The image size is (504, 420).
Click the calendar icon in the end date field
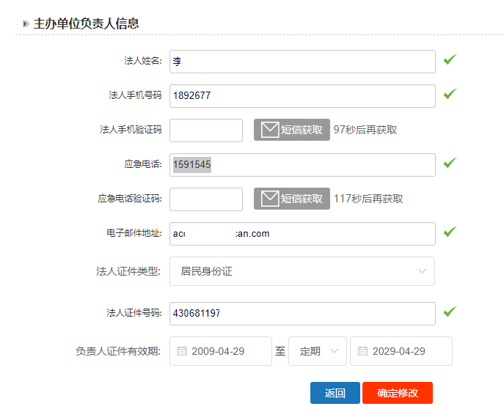(362, 351)
